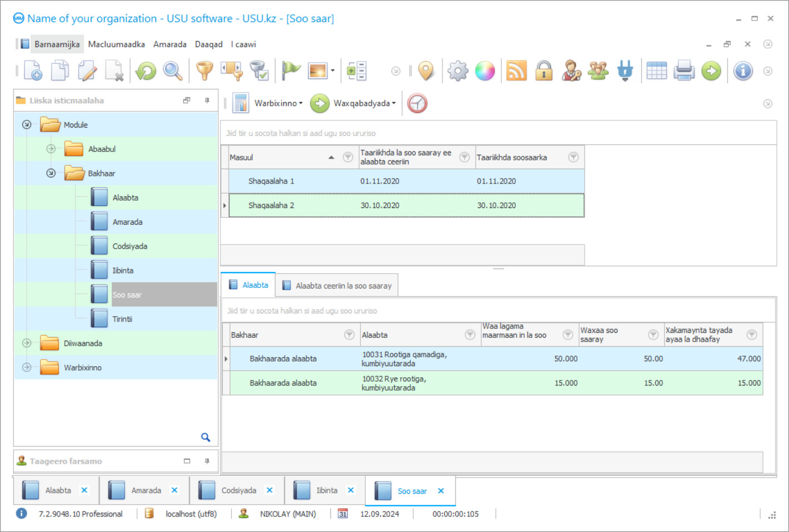Select Codsiyada item in the tree
789x532 pixels.
point(130,246)
